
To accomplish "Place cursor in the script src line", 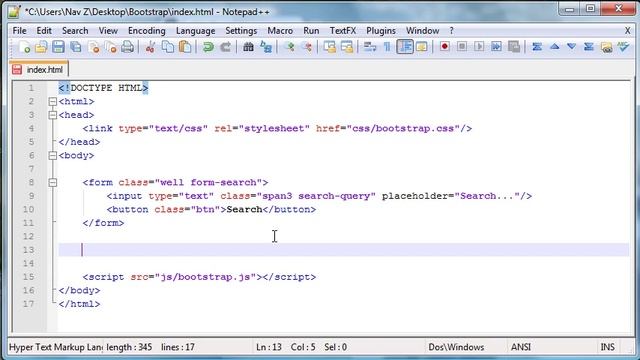I will (199, 277).
